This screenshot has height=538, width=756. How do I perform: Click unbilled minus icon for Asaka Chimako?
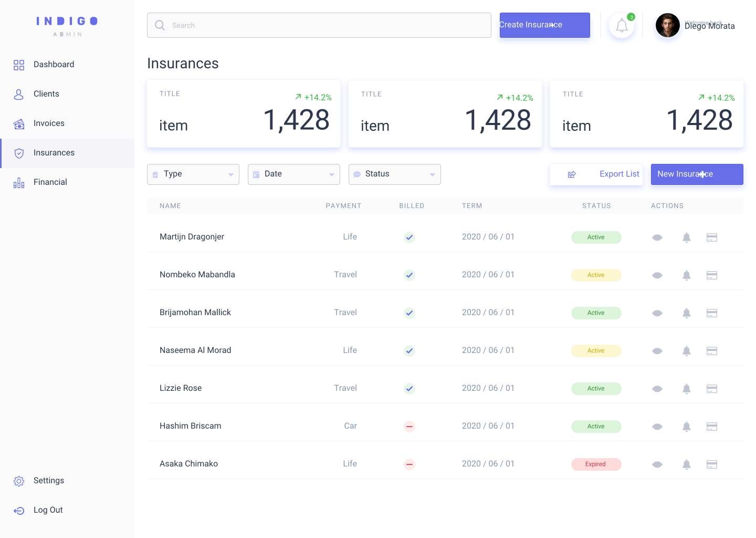click(x=409, y=464)
